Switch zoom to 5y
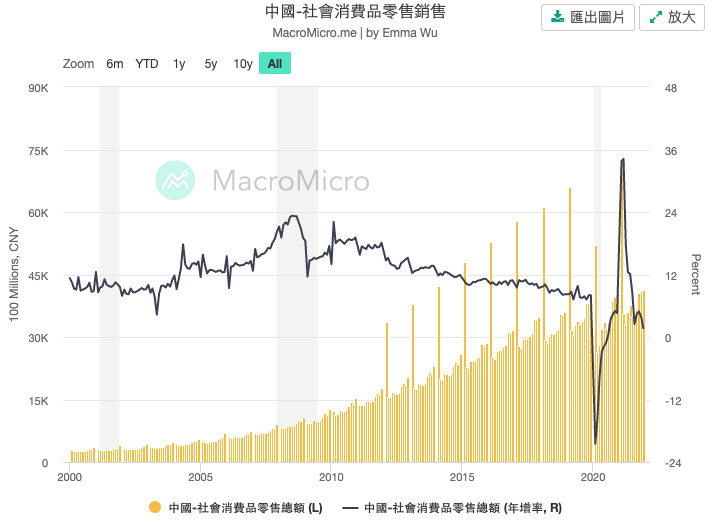 click(x=211, y=64)
